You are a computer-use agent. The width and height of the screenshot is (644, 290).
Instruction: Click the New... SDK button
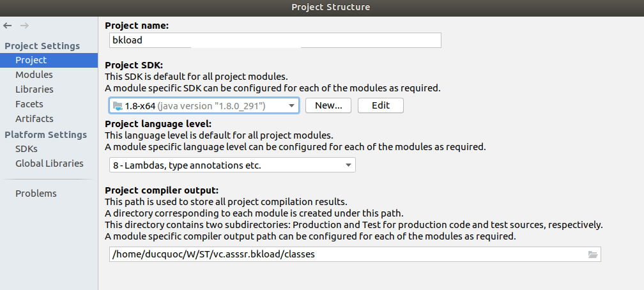pos(328,105)
